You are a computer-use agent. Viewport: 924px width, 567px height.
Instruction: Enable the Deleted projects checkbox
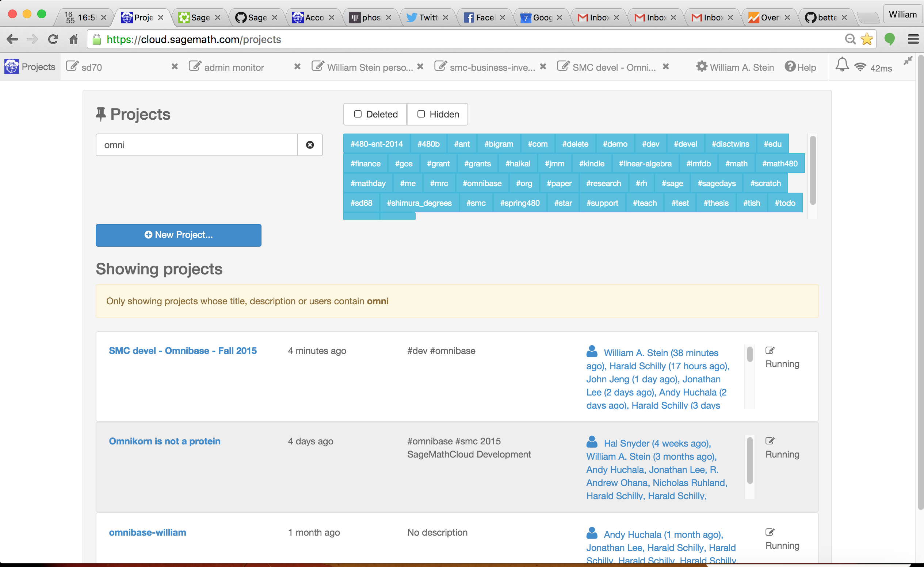tap(358, 114)
